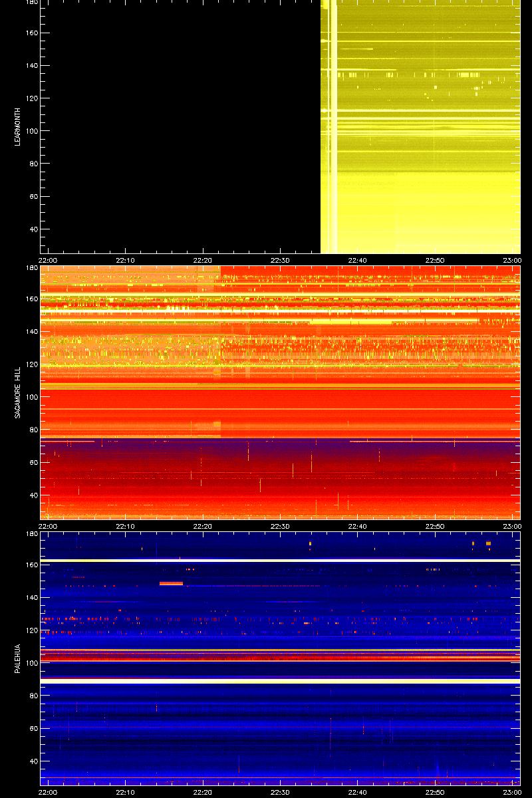Pick the 22:00 time label under the Palehua panel
The height and width of the screenshot is (798, 532).
(x=48, y=792)
